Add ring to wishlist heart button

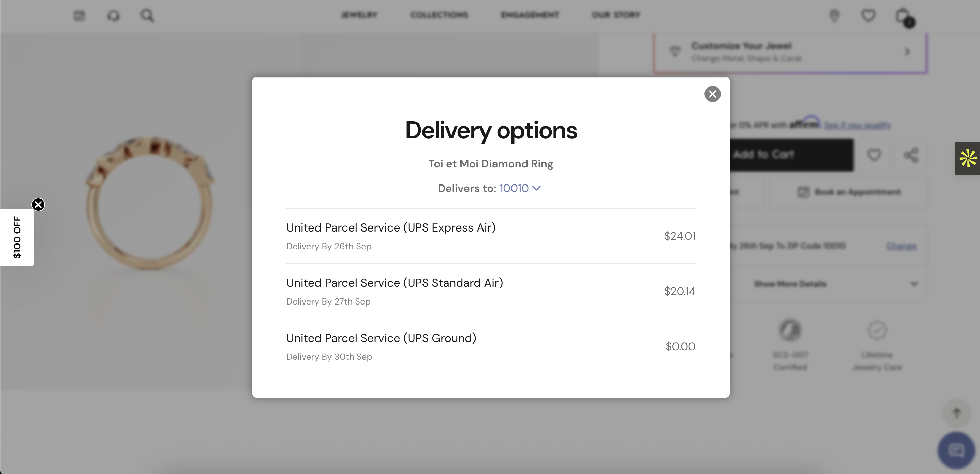click(x=874, y=155)
